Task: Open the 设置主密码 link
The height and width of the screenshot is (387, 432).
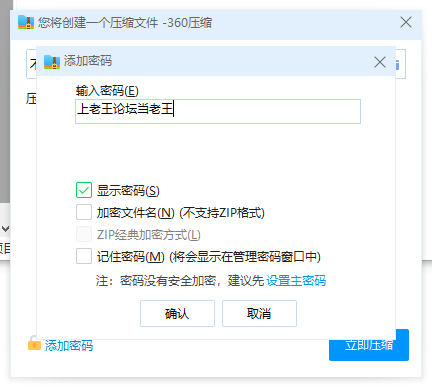Action: click(296, 281)
